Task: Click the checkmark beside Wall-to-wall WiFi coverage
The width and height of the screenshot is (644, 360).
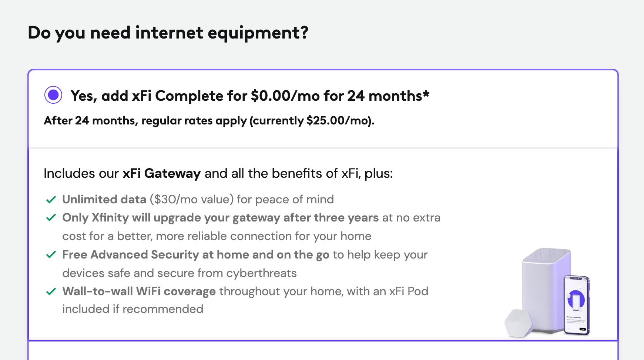Action: pos(51,291)
